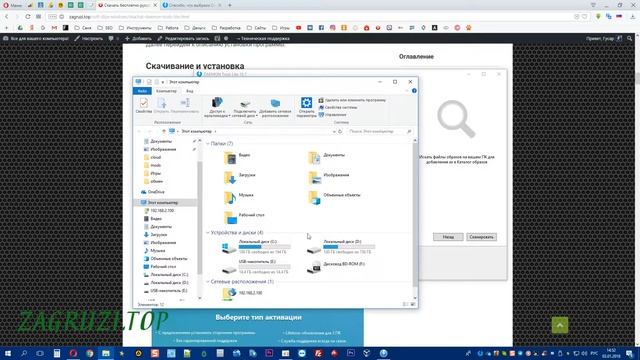
Task: Click the magnifier in Explorer search box
Action: point(409,131)
